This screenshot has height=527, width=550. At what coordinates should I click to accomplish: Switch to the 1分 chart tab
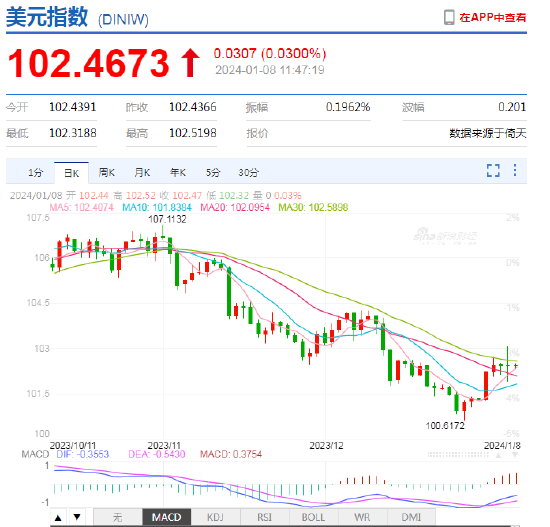click(35, 173)
